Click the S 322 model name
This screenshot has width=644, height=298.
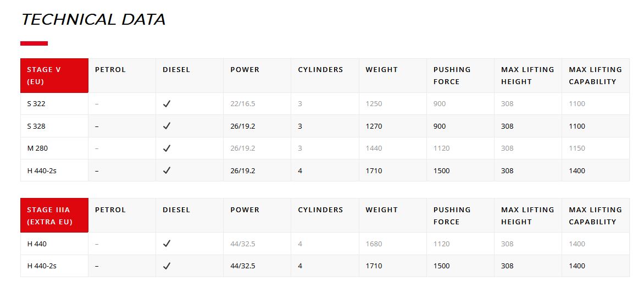point(36,104)
